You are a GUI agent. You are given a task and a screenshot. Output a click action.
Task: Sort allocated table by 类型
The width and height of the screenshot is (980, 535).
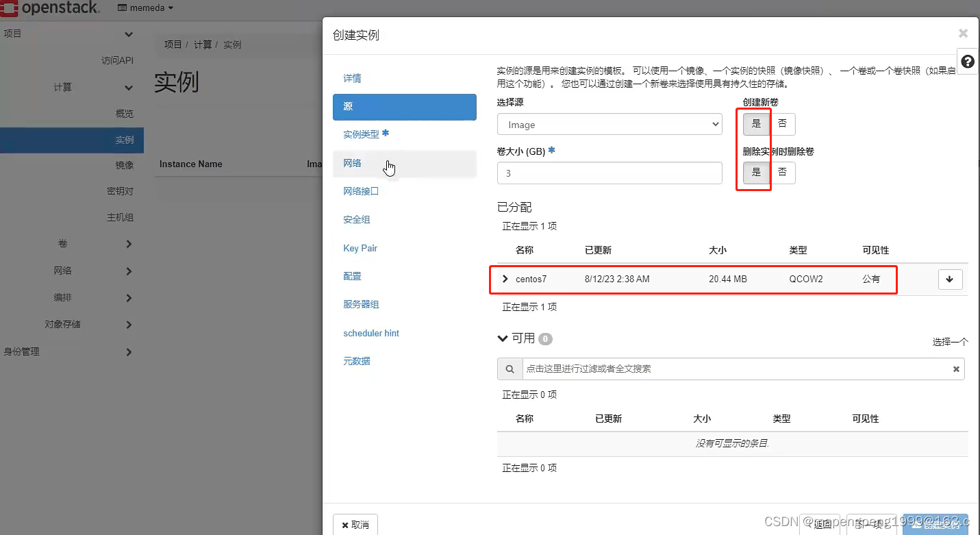pos(798,250)
